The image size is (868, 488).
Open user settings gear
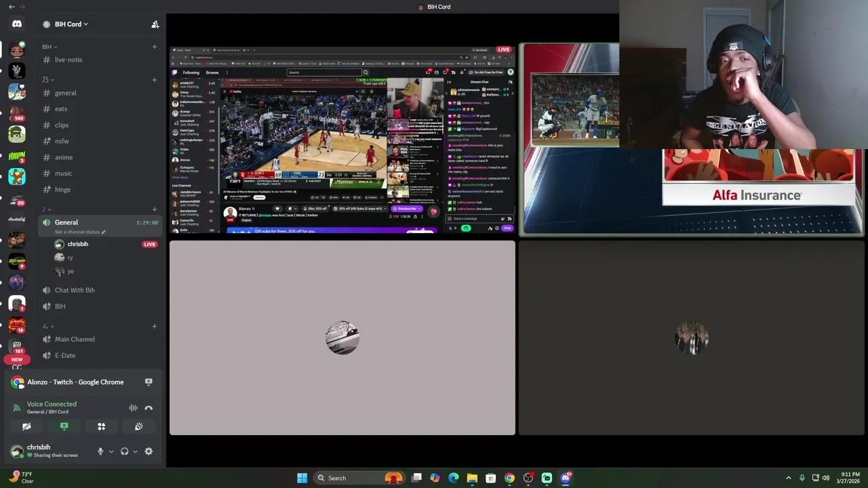pyautogui.click(x=149, y=451)
